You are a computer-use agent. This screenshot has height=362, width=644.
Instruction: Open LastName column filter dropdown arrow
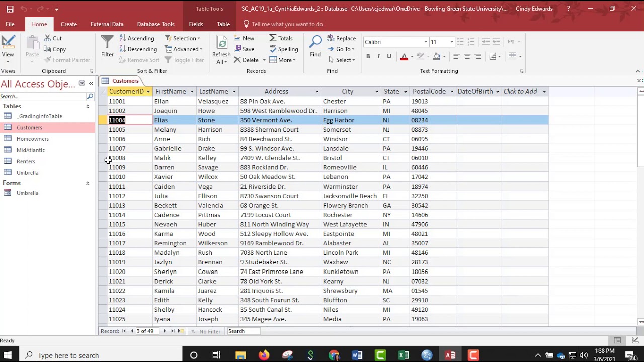point(234,92)
